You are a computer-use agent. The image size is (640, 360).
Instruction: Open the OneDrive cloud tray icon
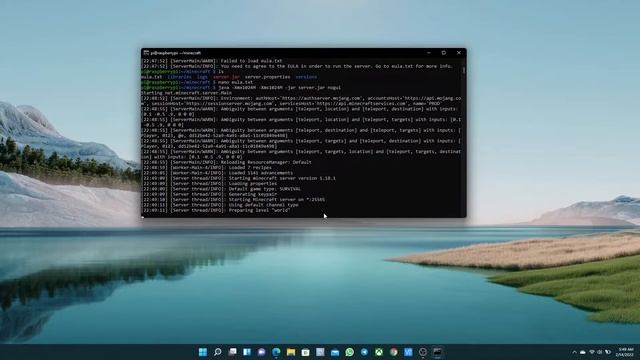tap(583, 352)
